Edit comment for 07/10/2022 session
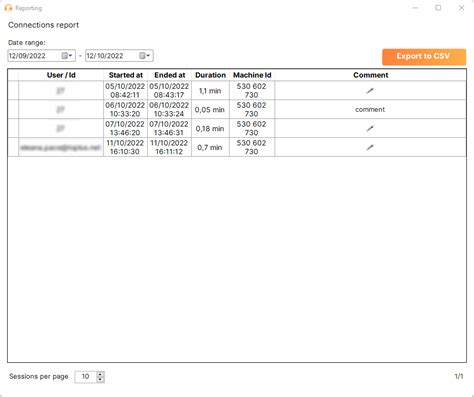 tap(370, 128)
